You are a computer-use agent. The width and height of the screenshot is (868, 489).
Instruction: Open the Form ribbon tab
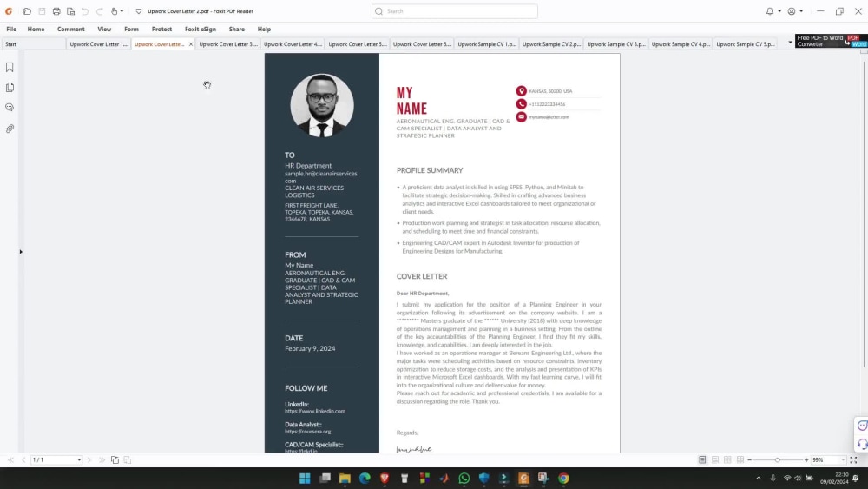tap(131, 29)
